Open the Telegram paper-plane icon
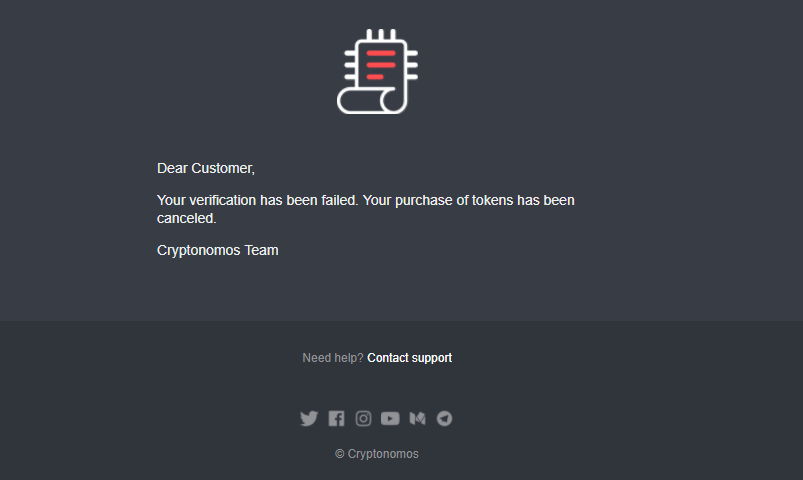The width and height of the screenshot is (803, 480). (x=444, y=419)
